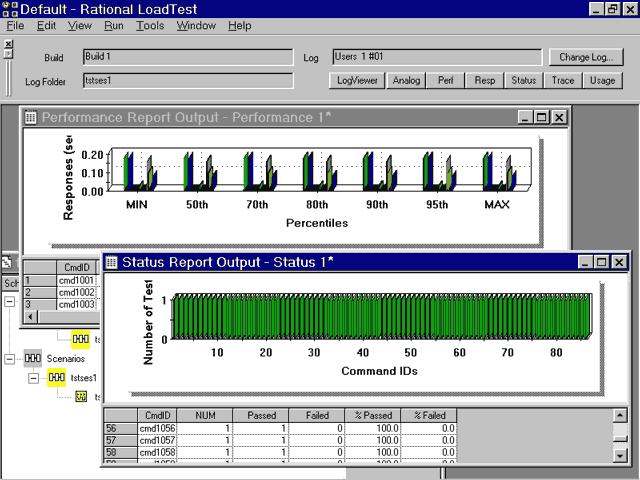640x480 pixels.
Task: Minimize the Performance Report Output window
Action: (525, 118)
